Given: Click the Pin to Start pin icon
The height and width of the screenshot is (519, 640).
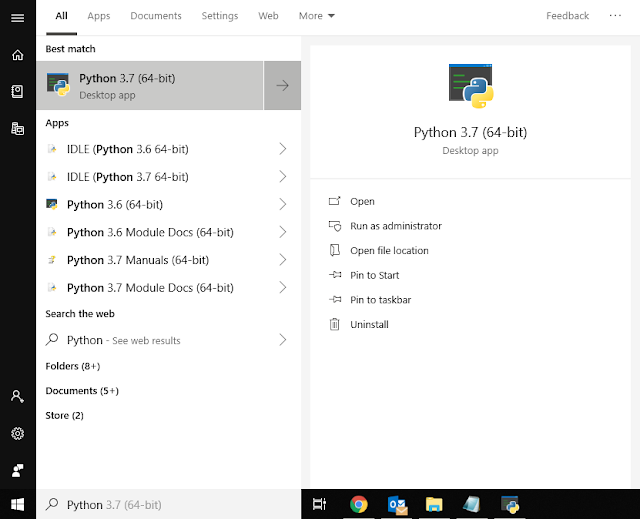Looking at the screenshot, I should 335,275.
